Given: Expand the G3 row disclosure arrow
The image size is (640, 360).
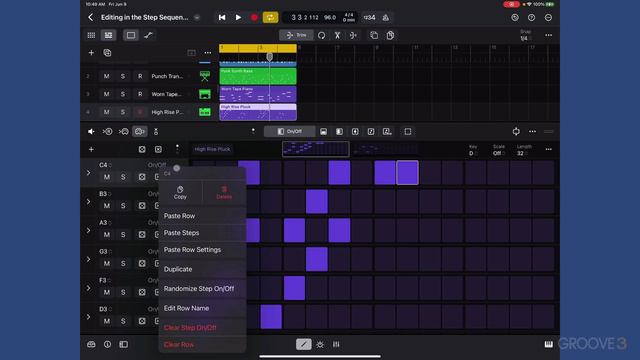Looking at the screenshot, I should pos(89,259).
